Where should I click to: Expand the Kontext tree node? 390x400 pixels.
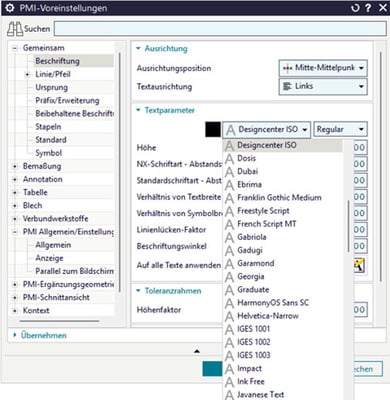15,311
